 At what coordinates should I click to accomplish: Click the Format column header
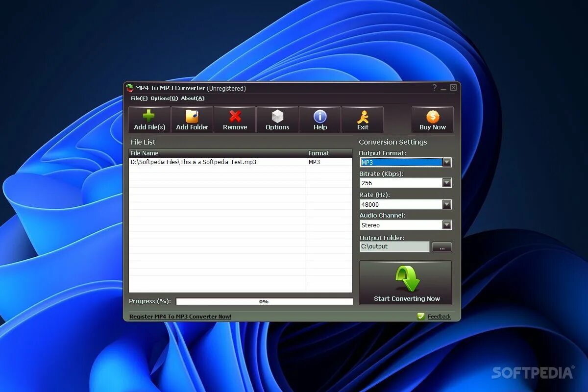329,153
